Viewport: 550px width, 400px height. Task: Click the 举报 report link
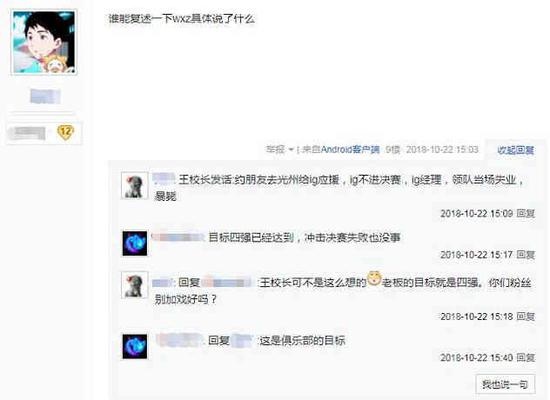[x=276, y=150]
